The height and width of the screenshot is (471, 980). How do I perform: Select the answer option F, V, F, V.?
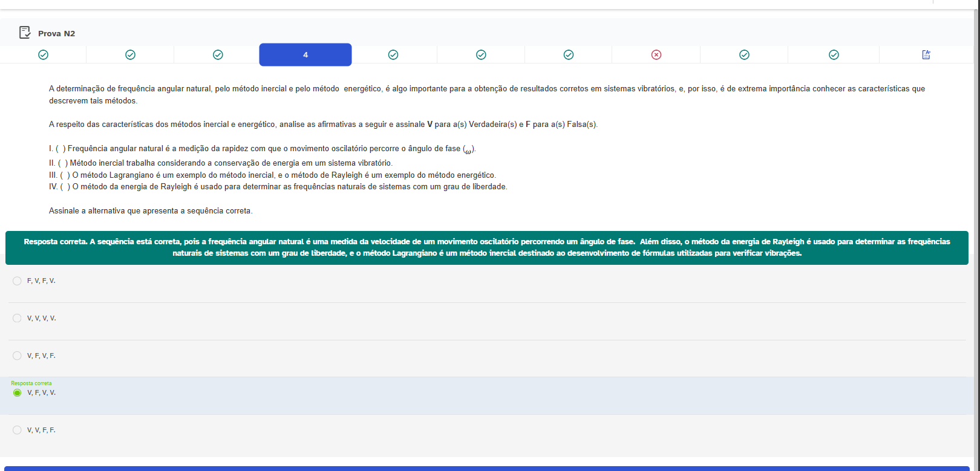point(17,281)
